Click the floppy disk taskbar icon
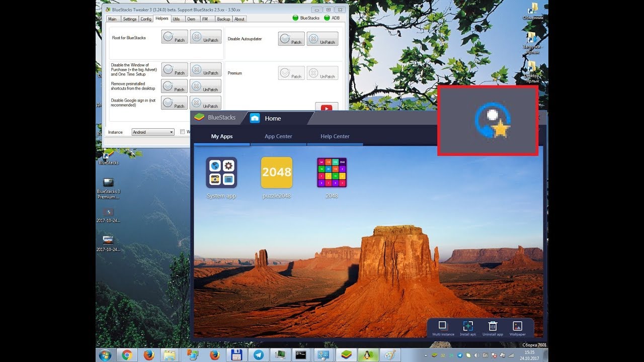 pyautogui.click(x=236, y=355)
